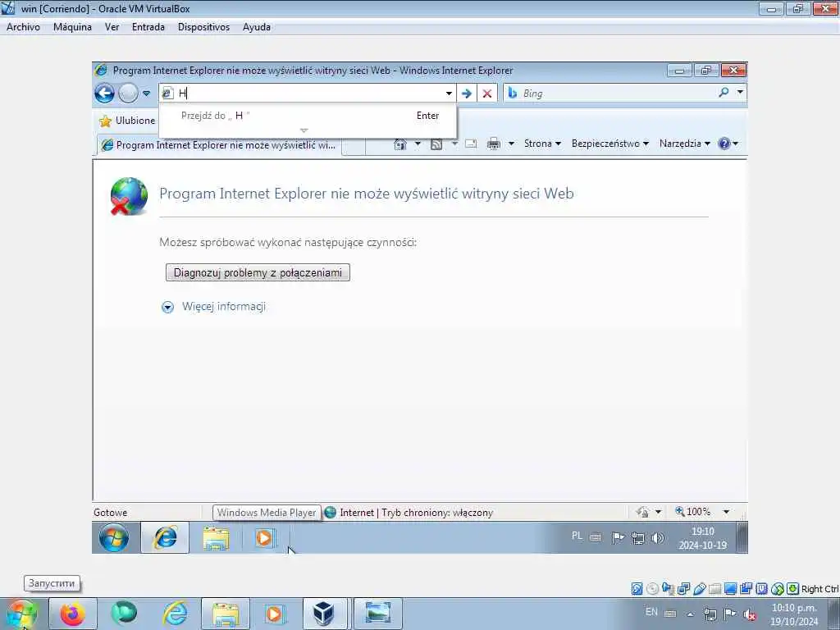Stop page loading with the red X
The image size is (840, 630).
point(487,94)
